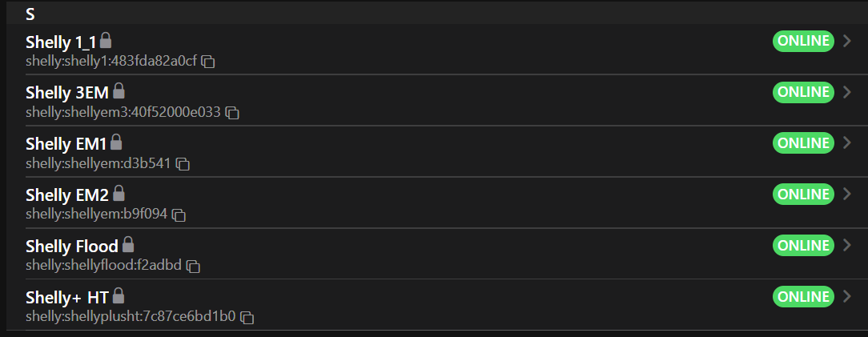The image size is (868, 337).
Task: Select the shelly:shellyem:d3b541 UID text
Action: coord(98,163)
